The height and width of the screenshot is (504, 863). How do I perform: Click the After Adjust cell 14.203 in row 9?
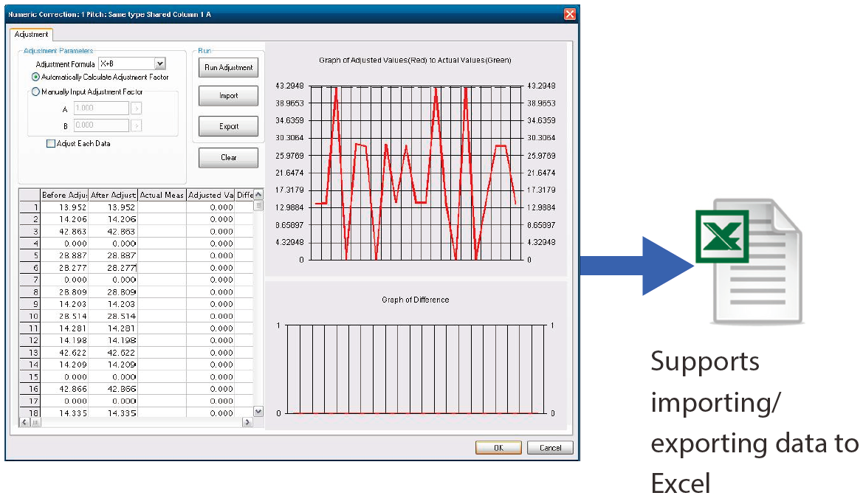tap(113, 304)
